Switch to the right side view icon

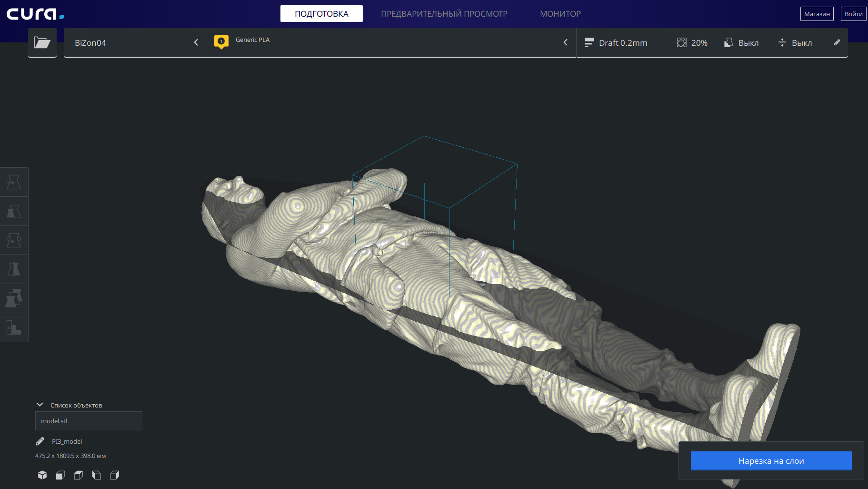pos(115,475)
